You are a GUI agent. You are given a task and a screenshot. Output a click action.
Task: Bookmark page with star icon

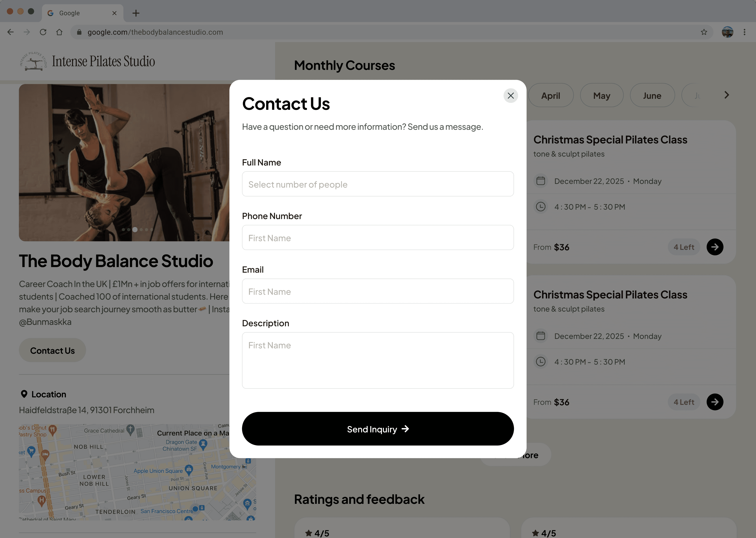point(704,32)
